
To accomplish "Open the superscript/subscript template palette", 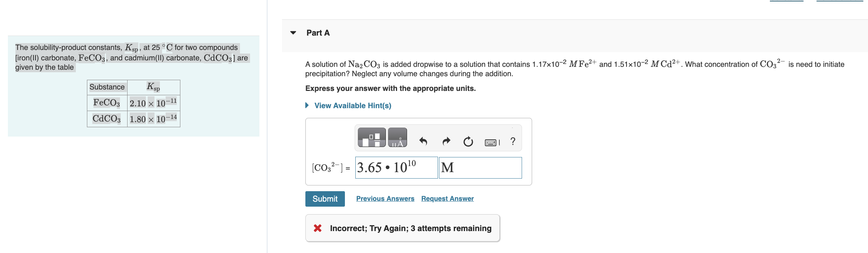I will coord(371,138).
